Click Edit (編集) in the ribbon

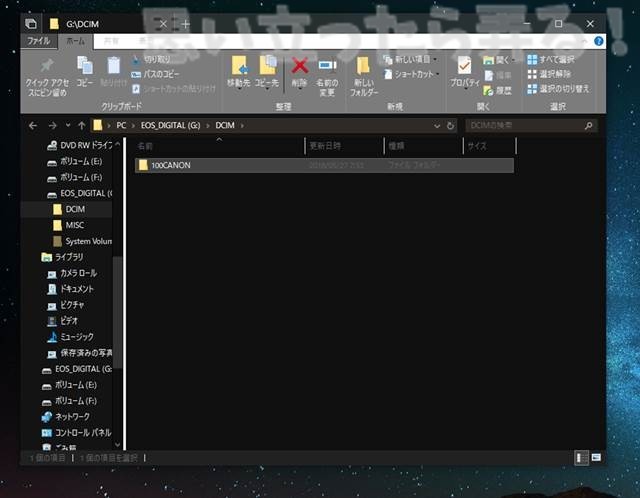pyautogui.click(x=498, y=75)
